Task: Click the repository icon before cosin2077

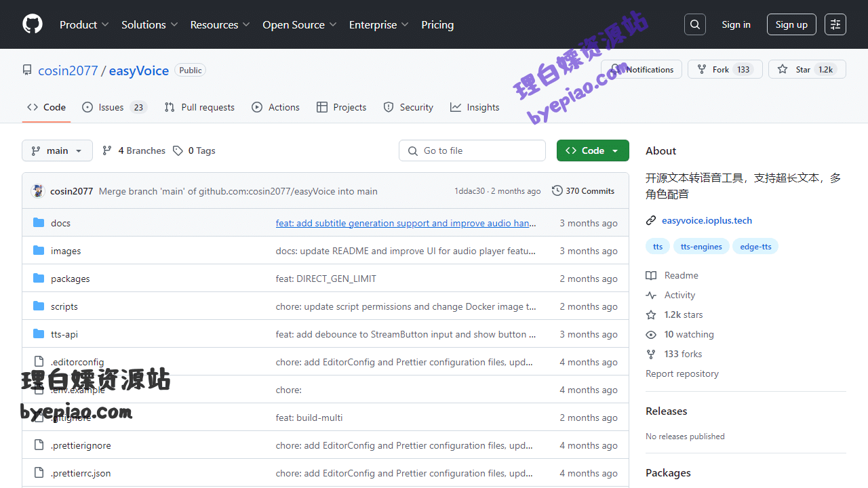Action: click(x=27, y=70)
